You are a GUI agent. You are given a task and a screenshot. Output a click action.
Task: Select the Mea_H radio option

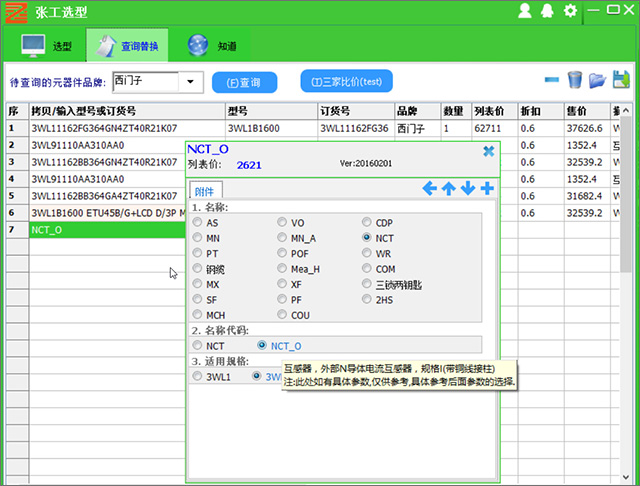point(282,269)
